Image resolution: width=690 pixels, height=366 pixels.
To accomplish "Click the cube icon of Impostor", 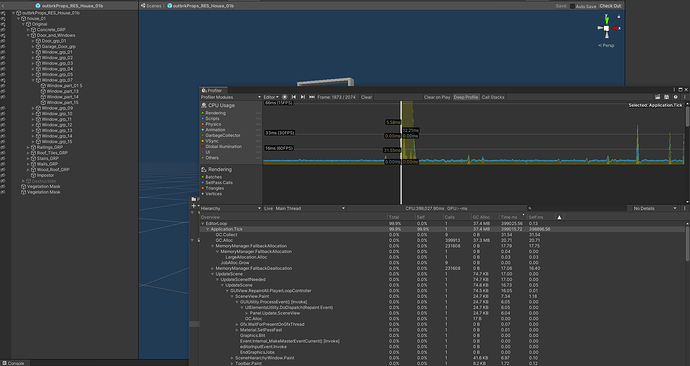I will (x=33, y=175).
